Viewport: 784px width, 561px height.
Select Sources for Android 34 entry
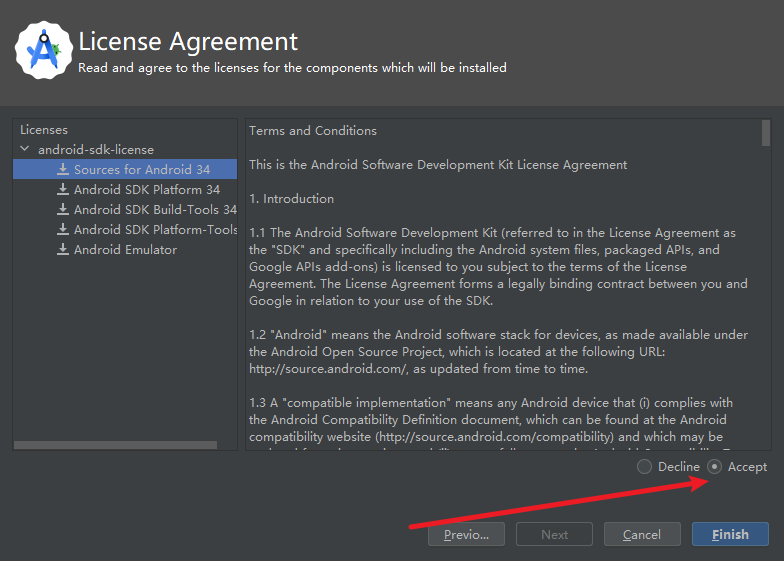[141, 170]
